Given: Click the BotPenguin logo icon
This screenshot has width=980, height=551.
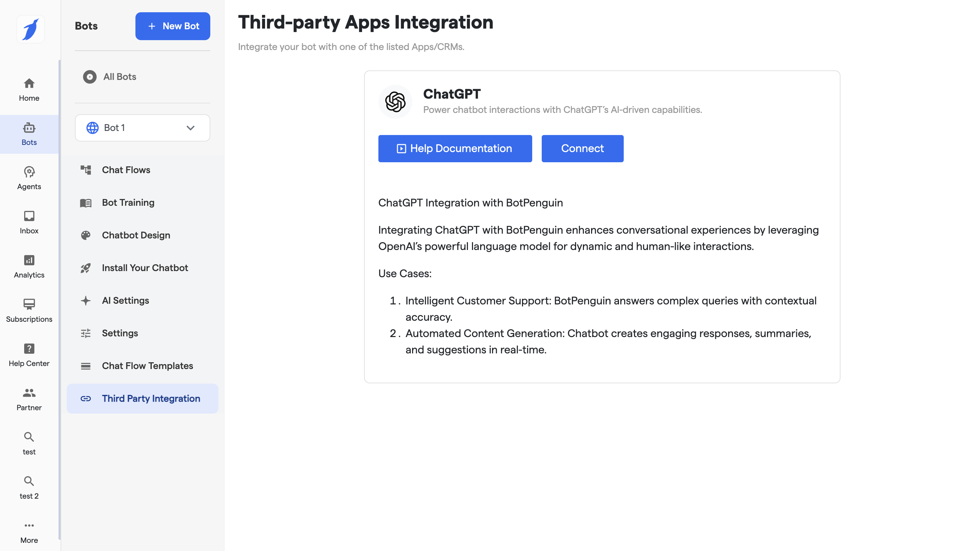Looking at the screenshot, I should (x=30, y=29).
